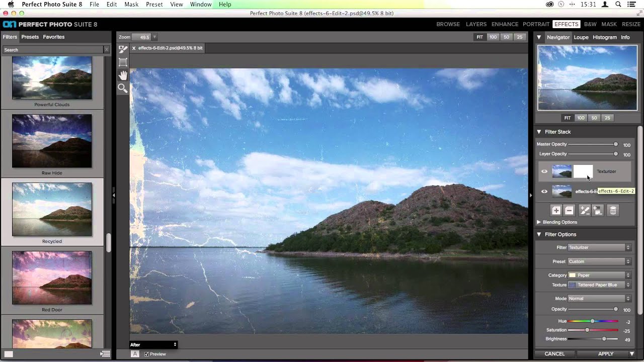Set canvas zoom to 100 percent
The image size is (644, 362).
[493, 37]
